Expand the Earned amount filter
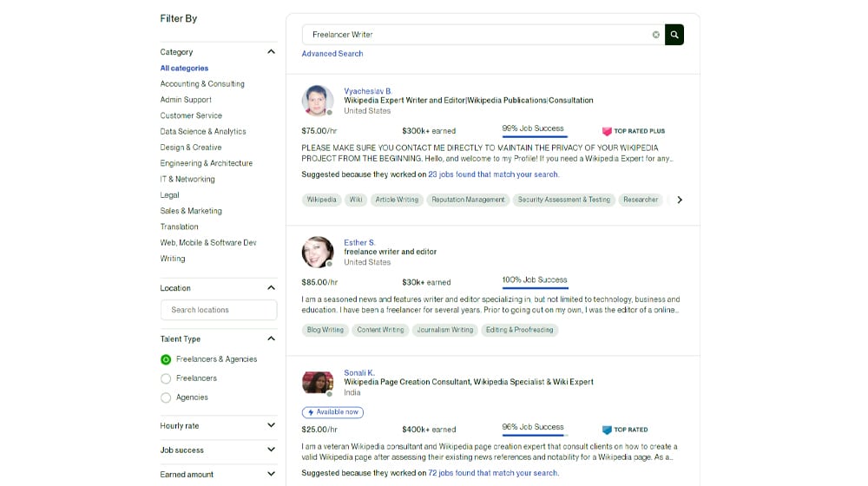868x486 pixels. pyautogui.click(x=271, y=475)
